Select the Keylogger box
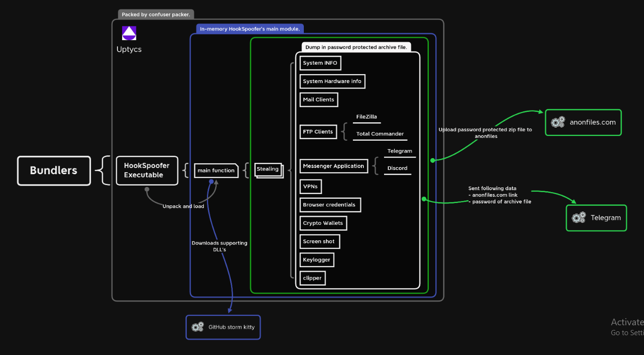Screen dimensions: 644x355 (x=317, y=260)
